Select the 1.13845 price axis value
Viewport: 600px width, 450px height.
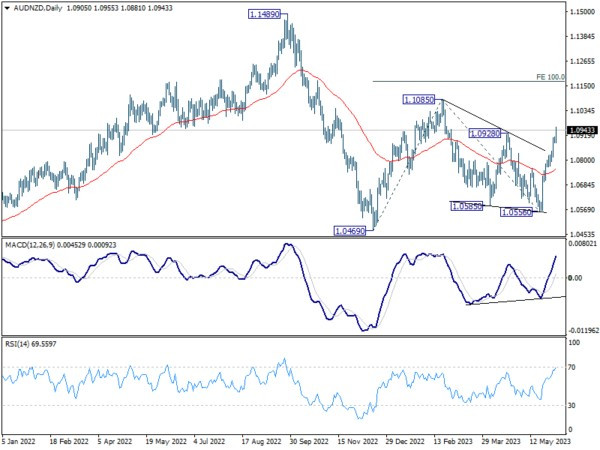click(x=582, y=37)
